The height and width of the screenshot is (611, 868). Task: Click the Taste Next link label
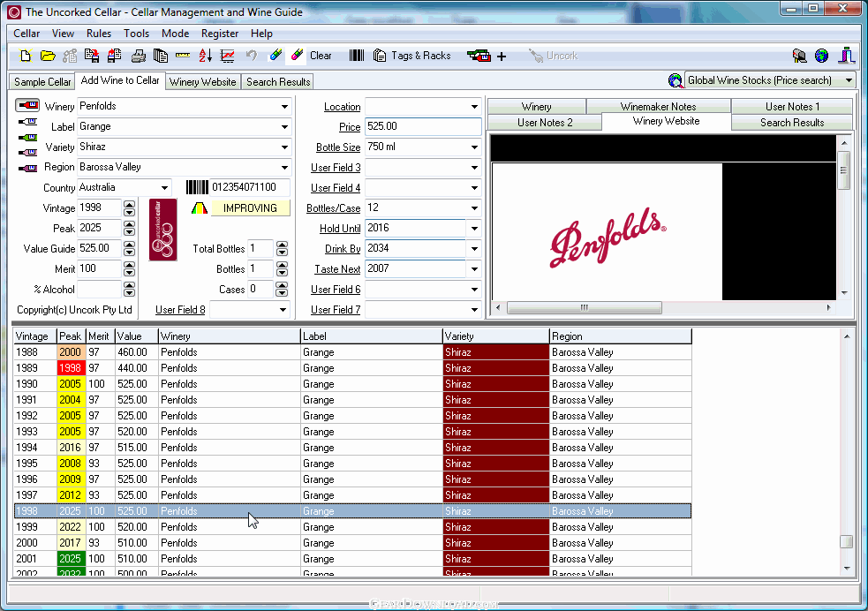click(337, 269)
